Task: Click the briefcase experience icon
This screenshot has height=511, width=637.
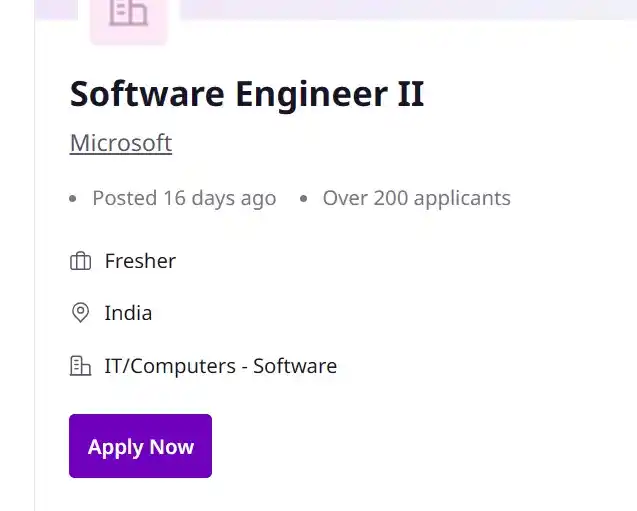Action: (x=80, y=261)
